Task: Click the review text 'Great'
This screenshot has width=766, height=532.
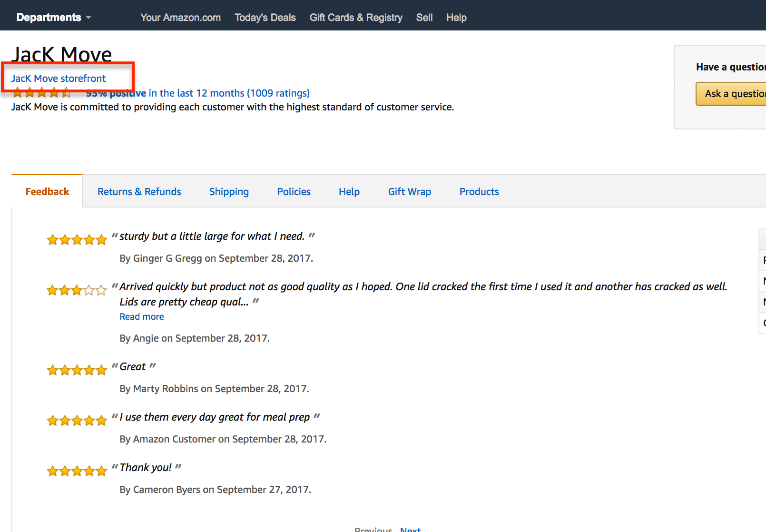Action: pyautogui.click(x=133, y=367)
